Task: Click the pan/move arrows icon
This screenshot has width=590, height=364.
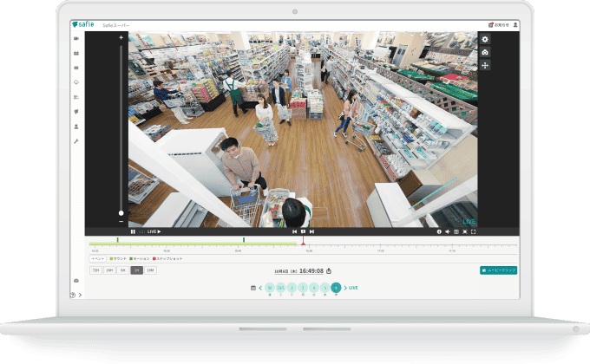Action: 484,65
